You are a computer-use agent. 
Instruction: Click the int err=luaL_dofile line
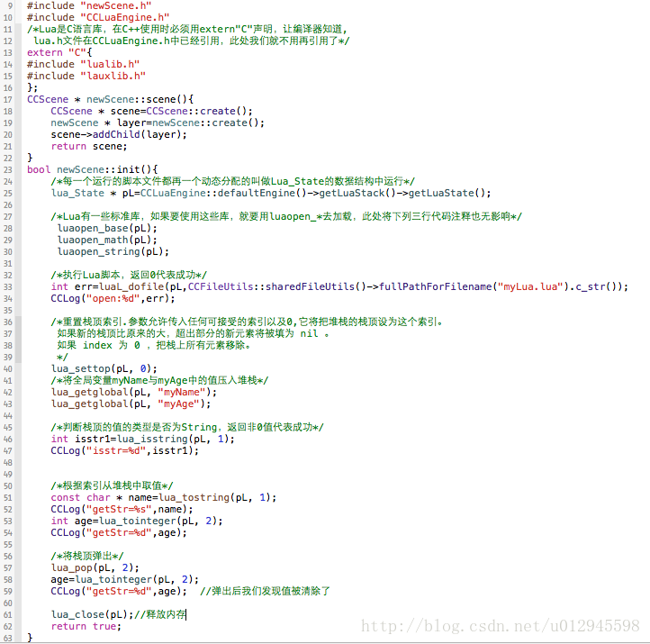339,287
